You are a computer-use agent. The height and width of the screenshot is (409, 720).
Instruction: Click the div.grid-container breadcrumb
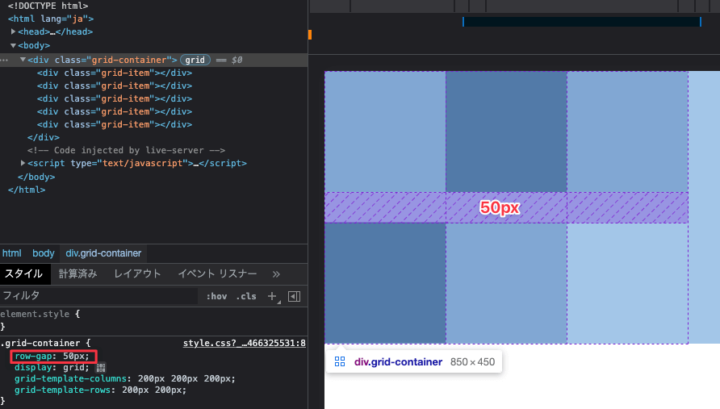[103, 253]
